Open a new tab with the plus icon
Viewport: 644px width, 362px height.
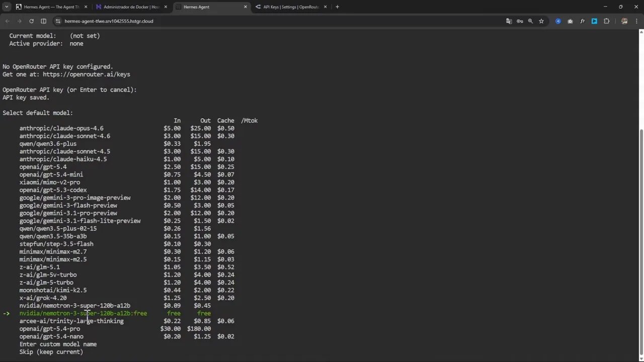coord(337,7)
